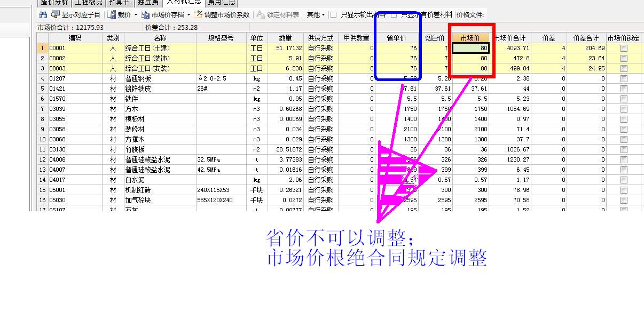This screenshot has height=320, width=644.
Task: Click the 供货方式 column header
Action: 320,38
